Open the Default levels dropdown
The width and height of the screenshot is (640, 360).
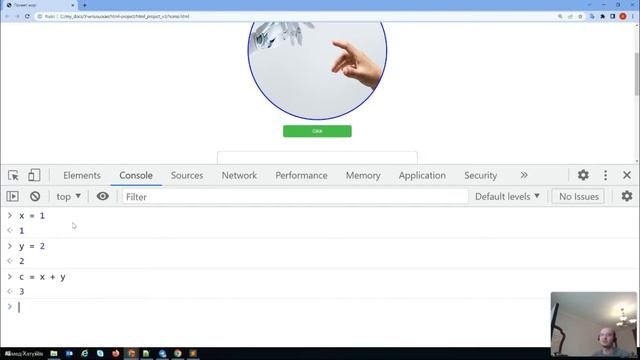click(507, 196)
